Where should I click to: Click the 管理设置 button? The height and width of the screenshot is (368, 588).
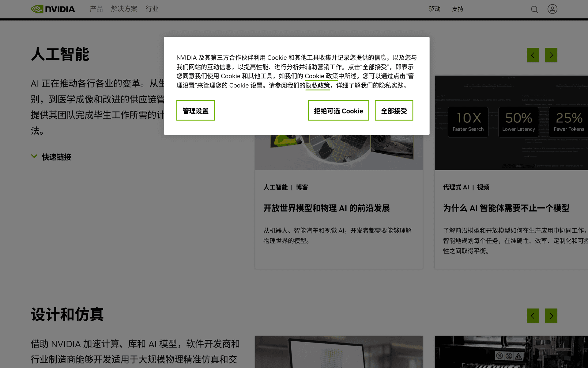(195, 110)
